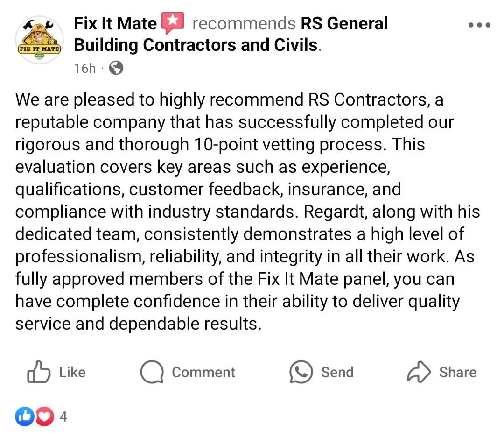The height and width of the screenshot is (438, 504).
Task: Click the Send text label
Action: tap(337, 373)
